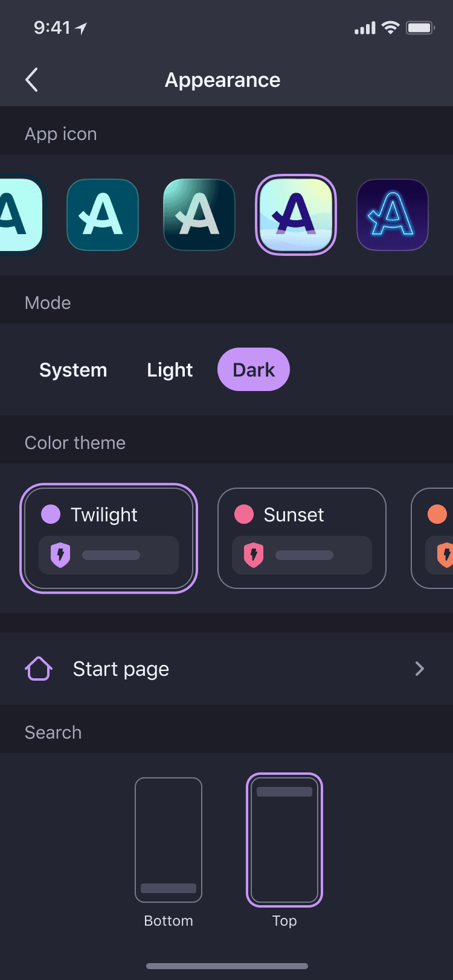Pick the pastel rainbow app icon

(296, 215)
